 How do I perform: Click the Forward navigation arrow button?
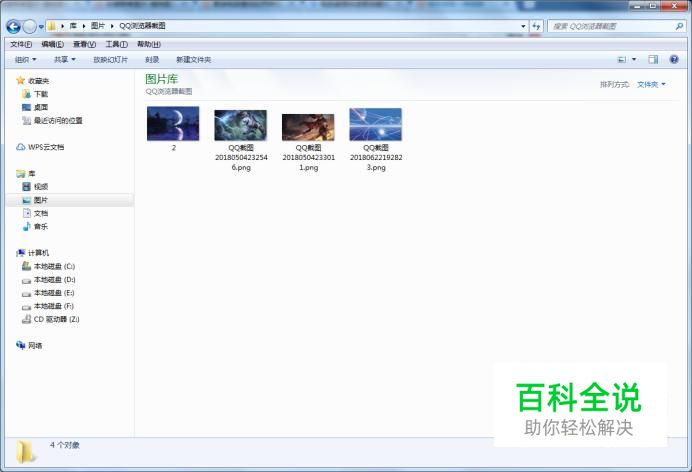[30, 26]
